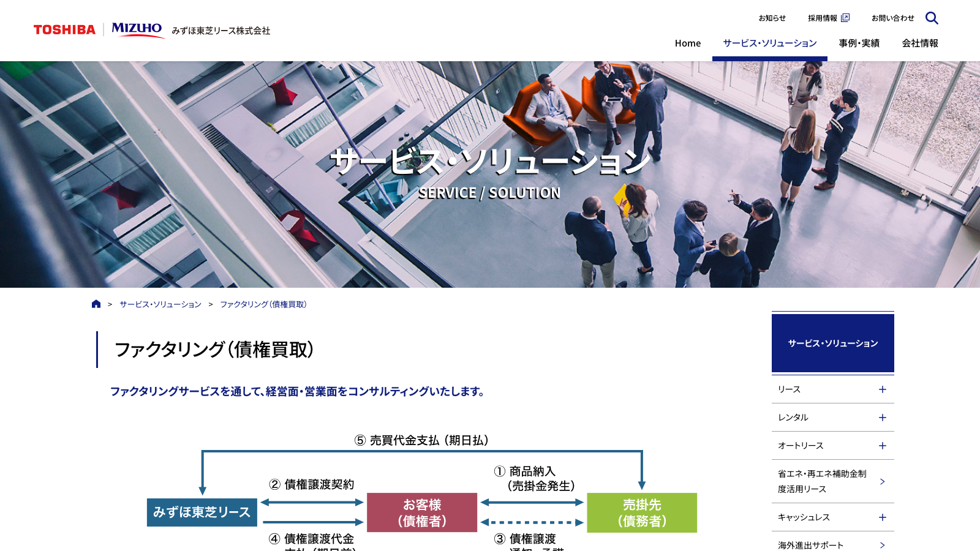Click the home icon in the breadcrumb

point(96,304)
